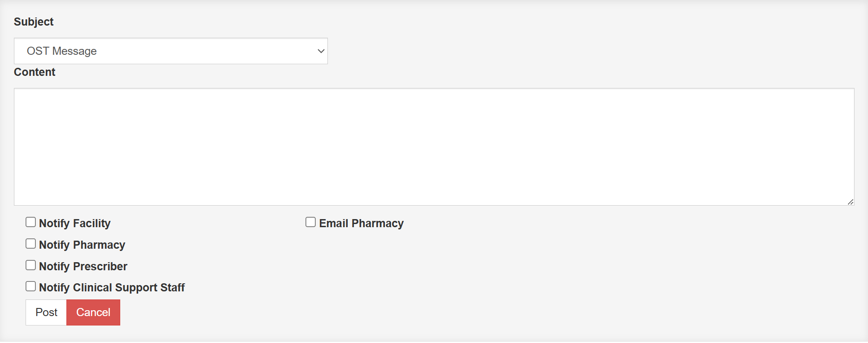Click the Notify Facility label text
868x343 pixels.
coord(74,223)
